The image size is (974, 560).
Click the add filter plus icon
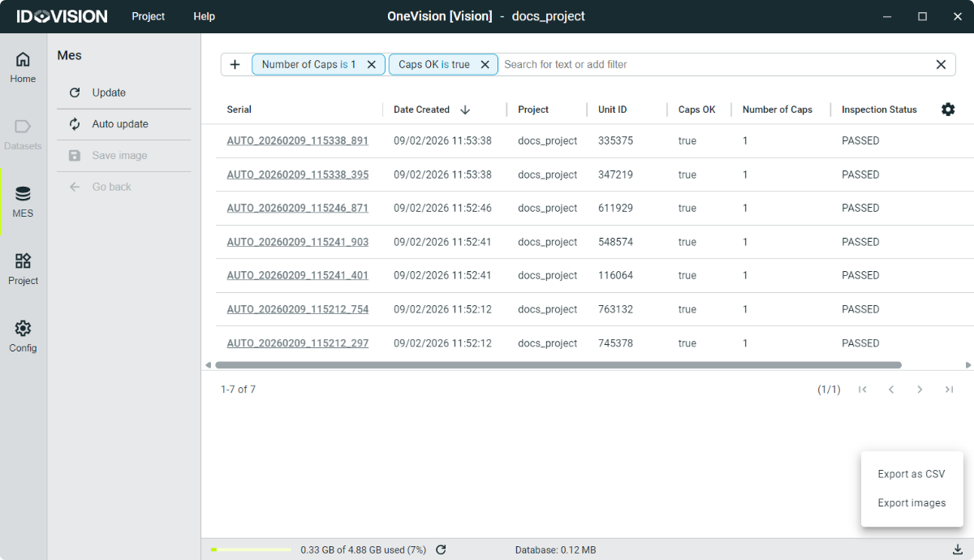coord(235,65)
